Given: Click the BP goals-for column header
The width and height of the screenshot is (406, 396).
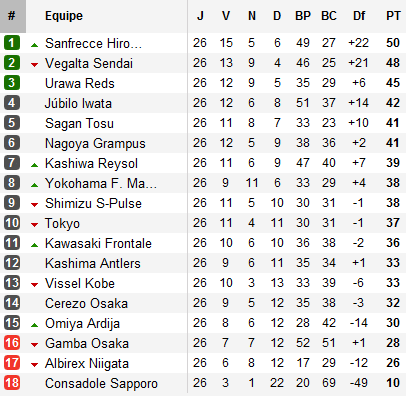Looking at the screenshot, I should click(303, 16).
